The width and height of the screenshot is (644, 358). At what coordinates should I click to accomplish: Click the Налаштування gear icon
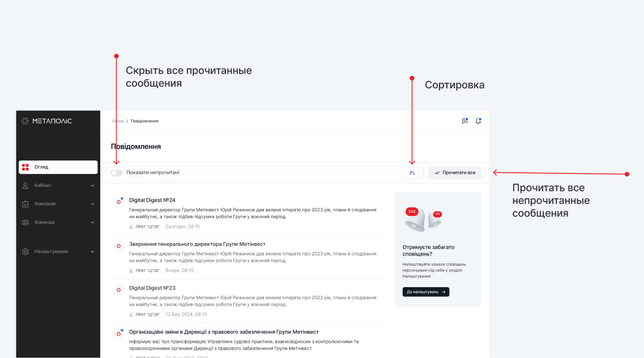click(x=25, y=252)
